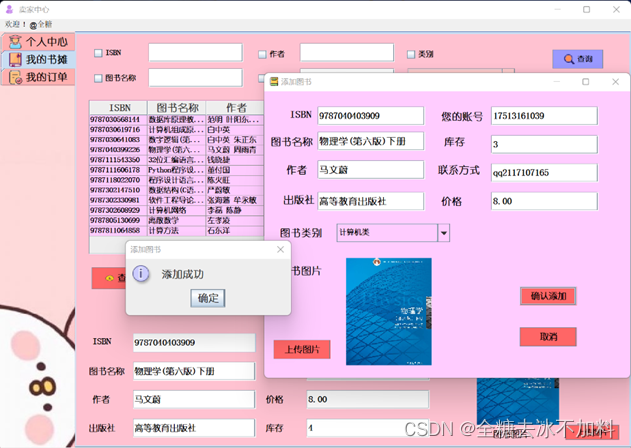The height and width of the screenshot is (448, 631).
Task: Maximize the 添加图书 window
Action: coord(586,82)
